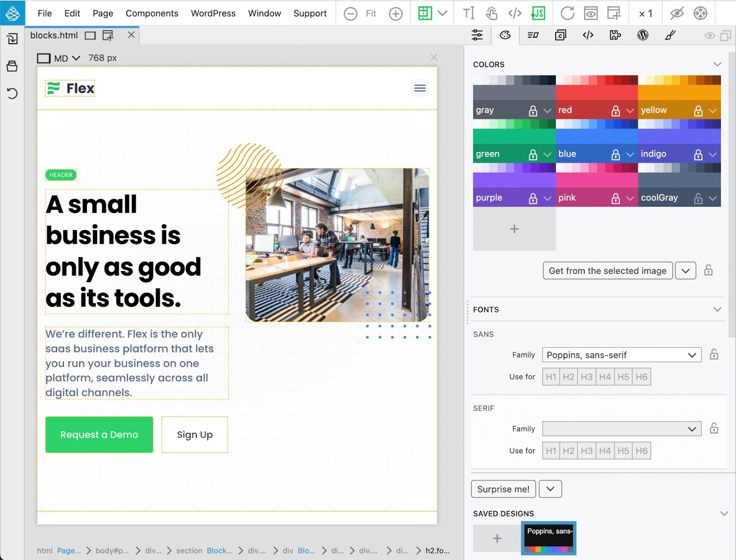Toggle lock on red color
This screenshot has height=560, width=736.
point(615,110)
